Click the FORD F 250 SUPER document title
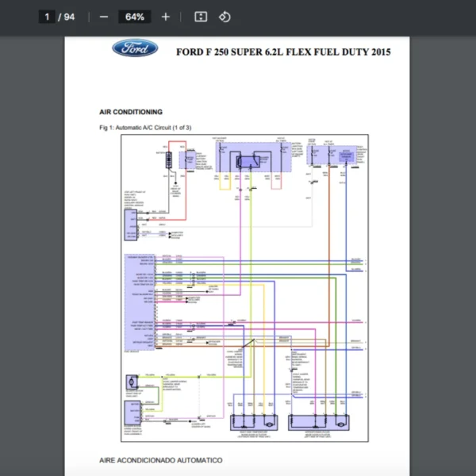The width and height of the screenshot is (476, 476). click(282, 52)
